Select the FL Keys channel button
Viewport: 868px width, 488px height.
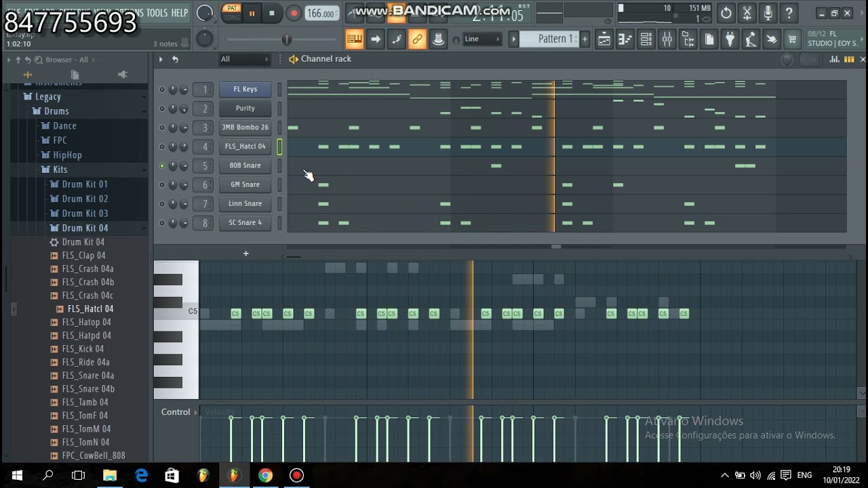pyautogui.click(x=245, y=89)
